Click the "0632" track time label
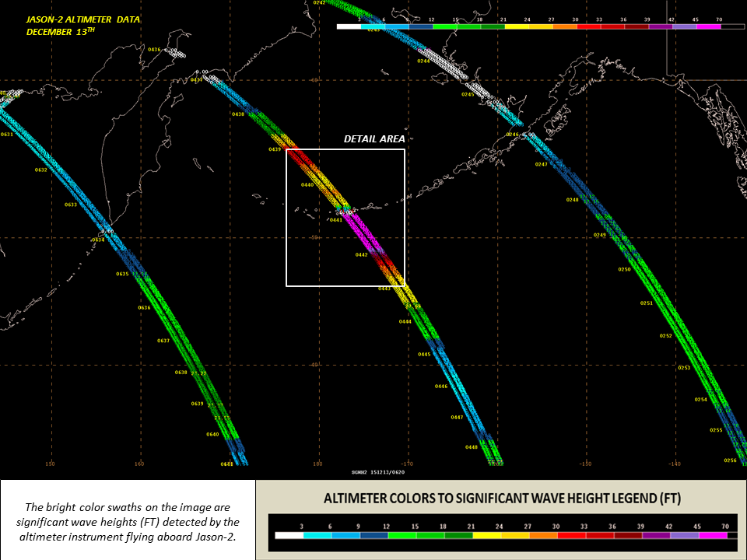This screenshot has width=747, height=560. 41,170
